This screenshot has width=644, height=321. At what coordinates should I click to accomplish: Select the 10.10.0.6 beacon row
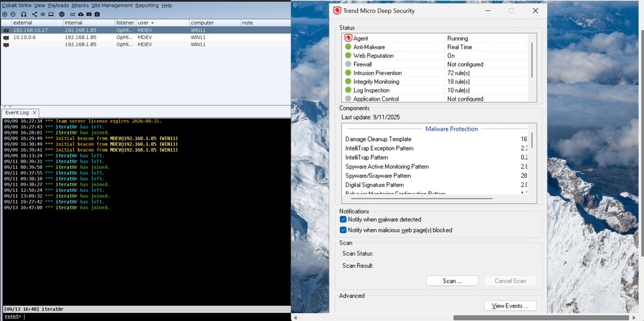pos(145,38)
